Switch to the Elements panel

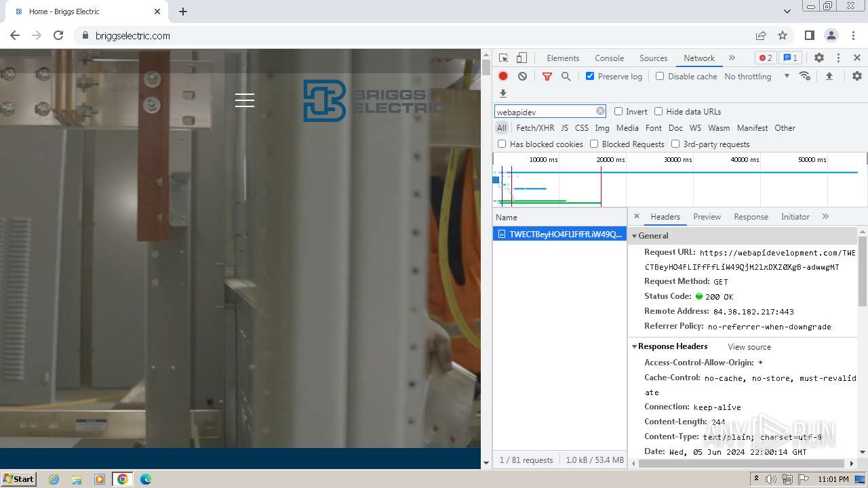[563, 58]
